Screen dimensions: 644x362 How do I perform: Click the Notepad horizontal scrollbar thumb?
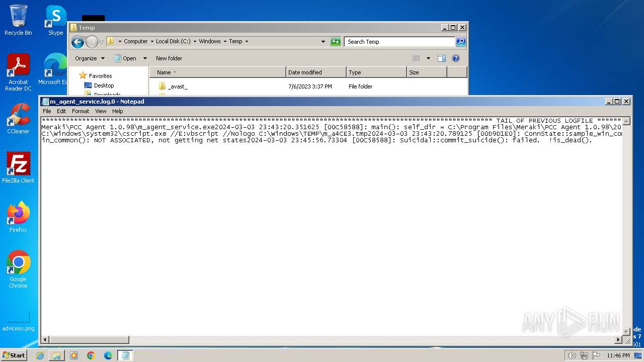point(89,340)
